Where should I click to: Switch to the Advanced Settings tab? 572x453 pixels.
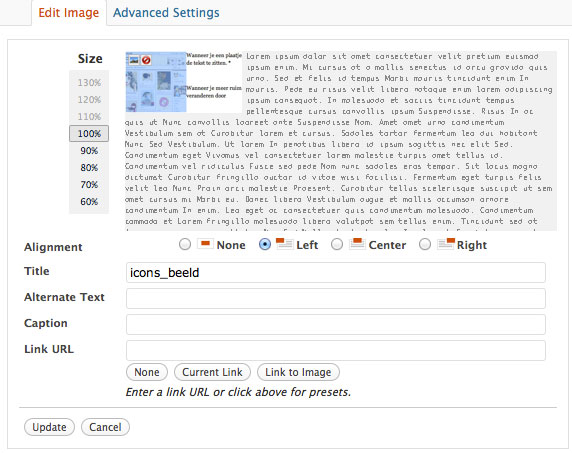166,13
